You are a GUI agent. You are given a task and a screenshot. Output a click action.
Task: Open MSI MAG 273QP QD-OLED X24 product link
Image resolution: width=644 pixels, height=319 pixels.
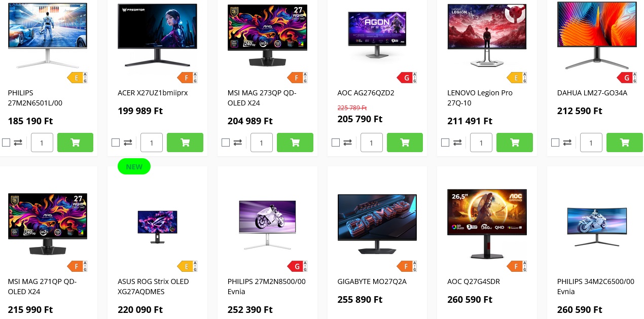(262, 98)
